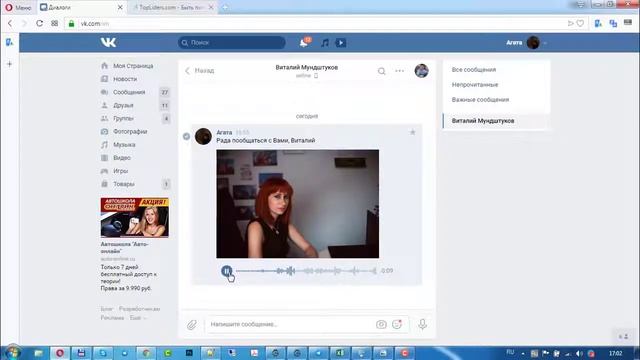Open Агата's avatar in the message

pyautogui.click(x=203, y=136)
